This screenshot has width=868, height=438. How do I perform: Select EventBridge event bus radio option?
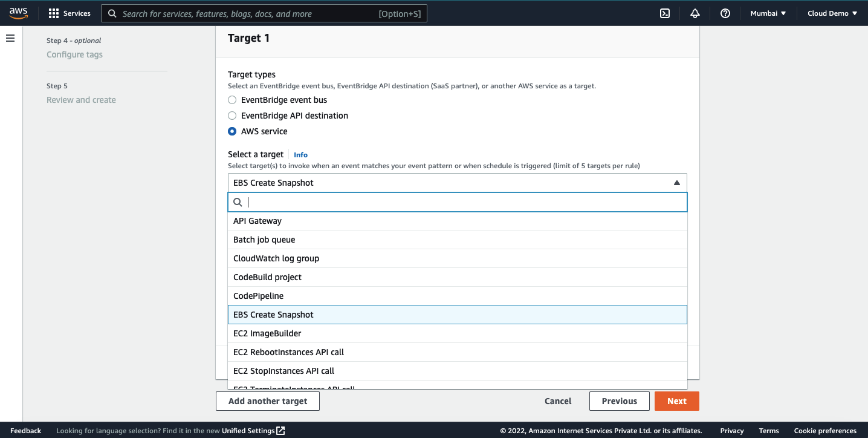click(x=232, y=100)
